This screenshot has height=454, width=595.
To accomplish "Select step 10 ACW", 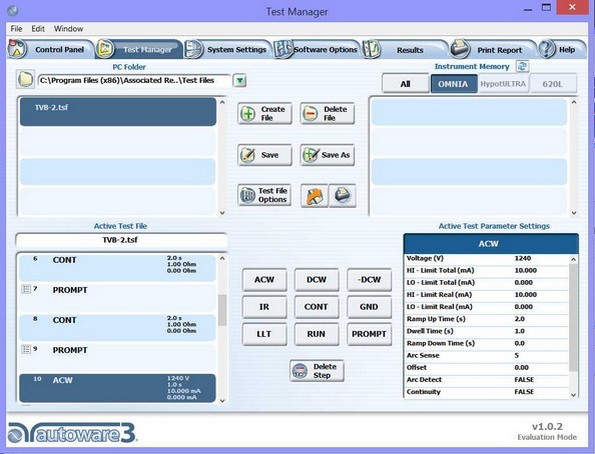I will [x=118, y=388].
